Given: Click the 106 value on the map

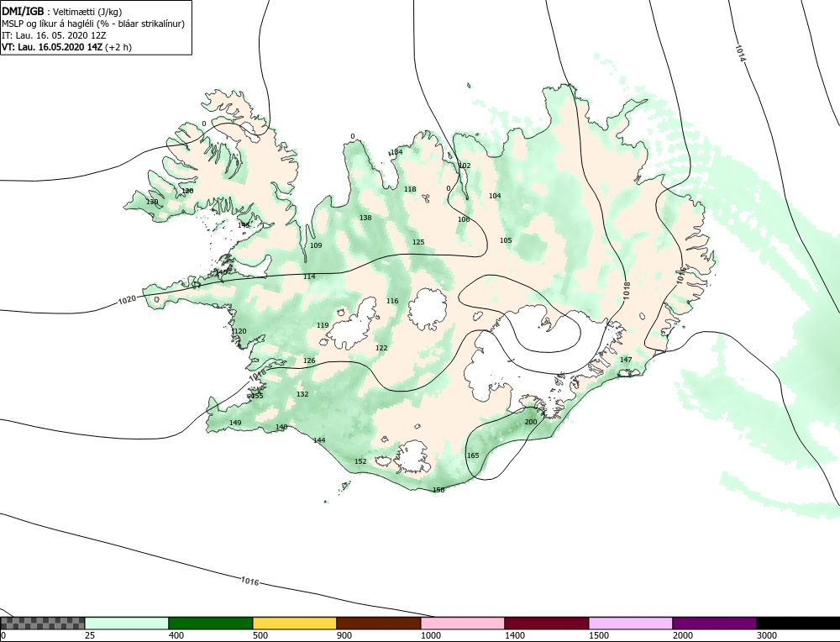Looking at the screenshot, I should coord(464,219).
